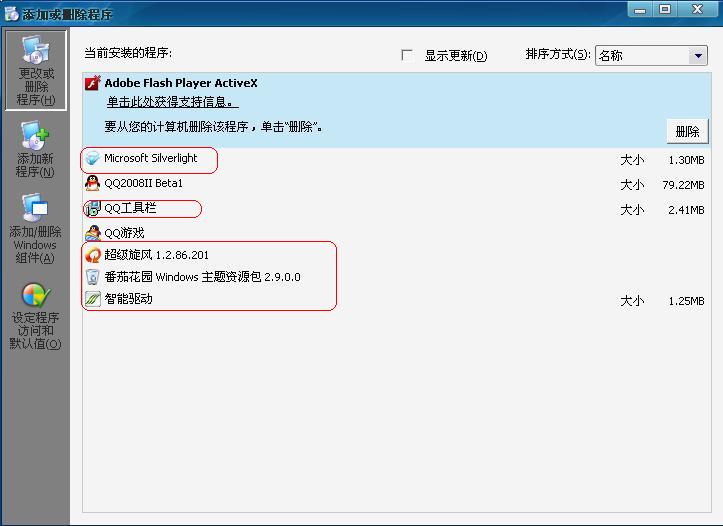This screenshot has height=526, width=723.
Task: Click the 超级旋风 program icon
Action: [93, 255]
